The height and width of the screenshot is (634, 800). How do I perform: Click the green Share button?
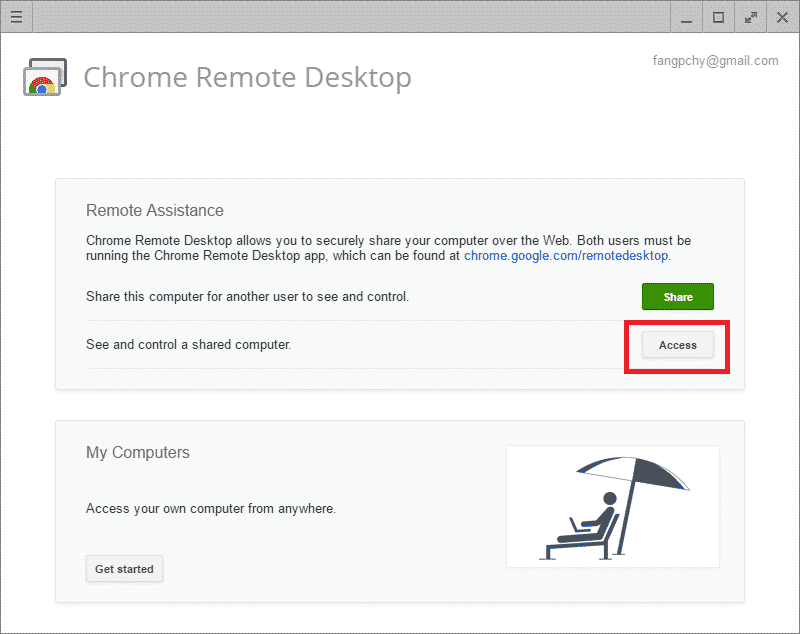point(678,296)
